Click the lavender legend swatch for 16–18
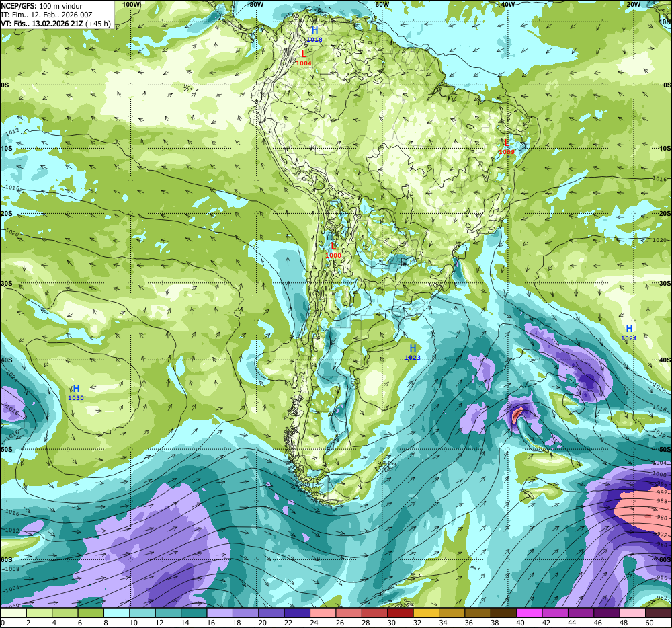The image size is (672, 628). 220,613
